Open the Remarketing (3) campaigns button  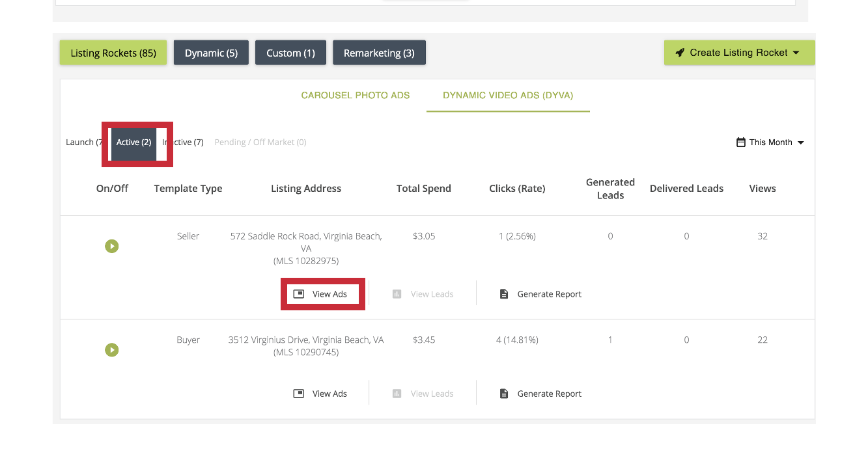[379, 53]
